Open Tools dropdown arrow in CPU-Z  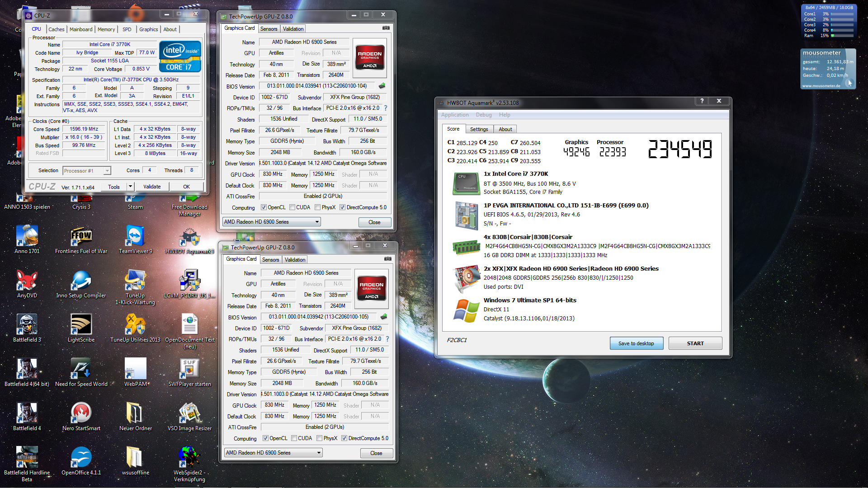[130, 187]
